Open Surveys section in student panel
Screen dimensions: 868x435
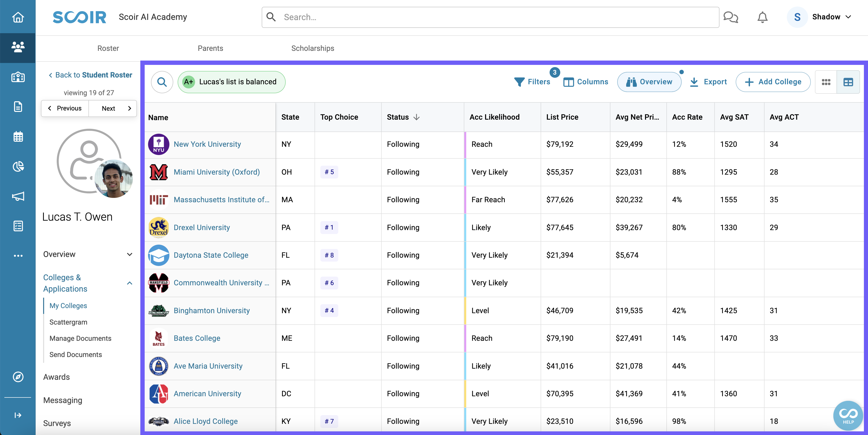pyautogui.click(x=57, y=423)
